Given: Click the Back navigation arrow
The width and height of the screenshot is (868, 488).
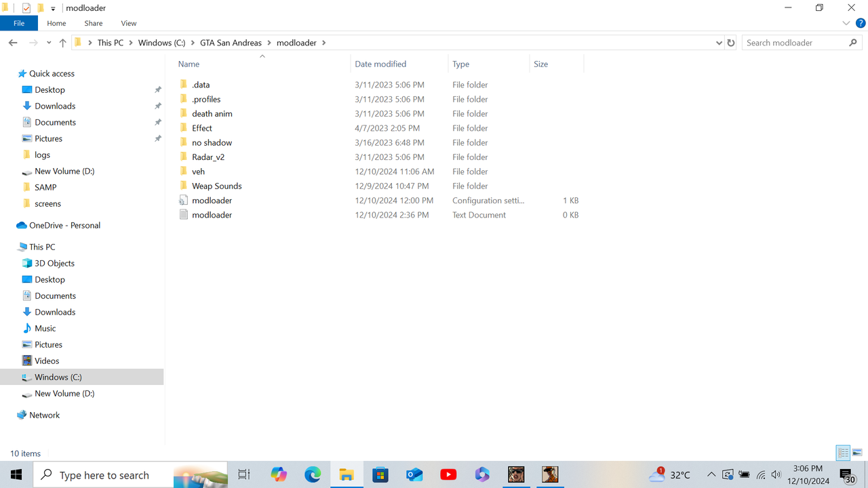Looking at the screenshot, I should click(13, 43).
